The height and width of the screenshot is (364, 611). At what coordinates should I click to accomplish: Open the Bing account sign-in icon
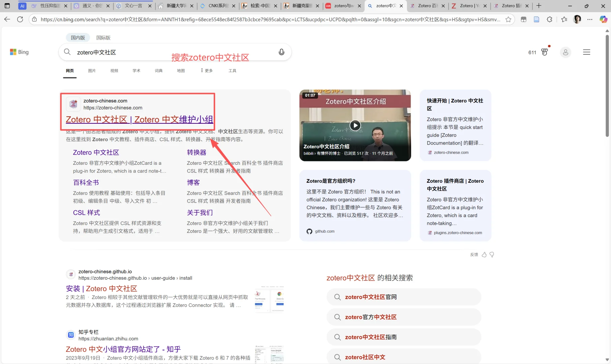(566, 52)
